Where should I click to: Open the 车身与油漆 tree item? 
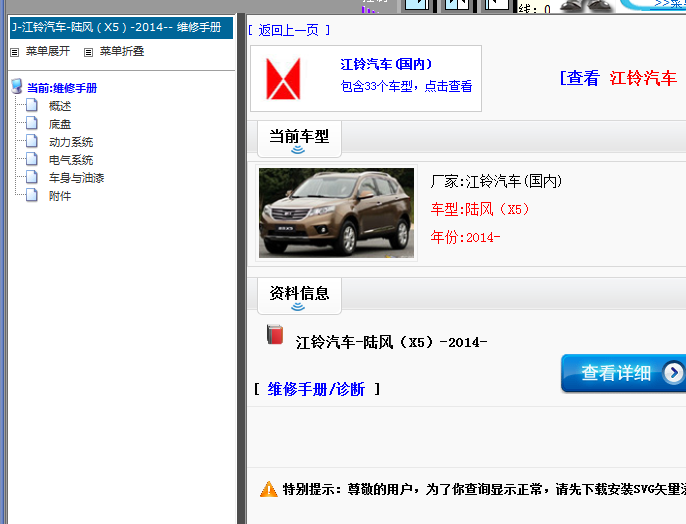click(77, 178)
